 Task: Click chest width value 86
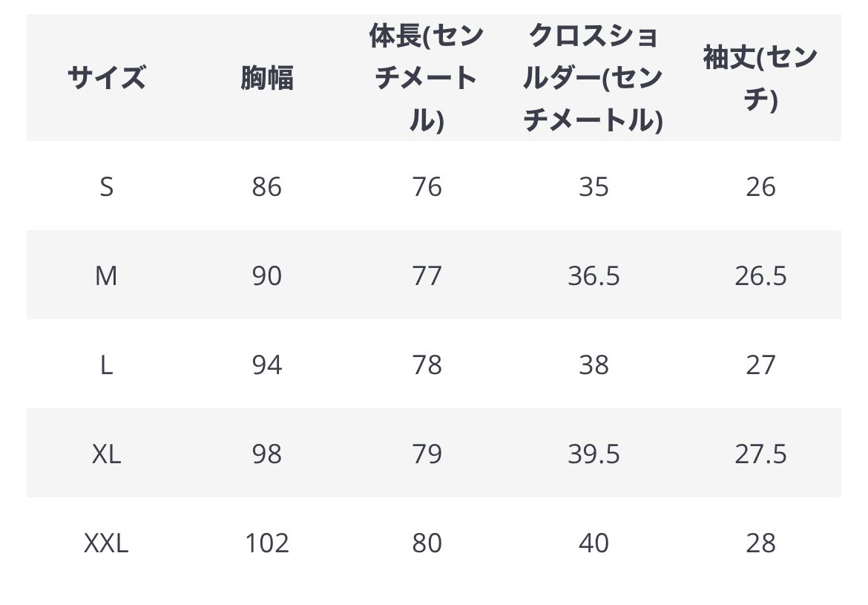[267, 186]
